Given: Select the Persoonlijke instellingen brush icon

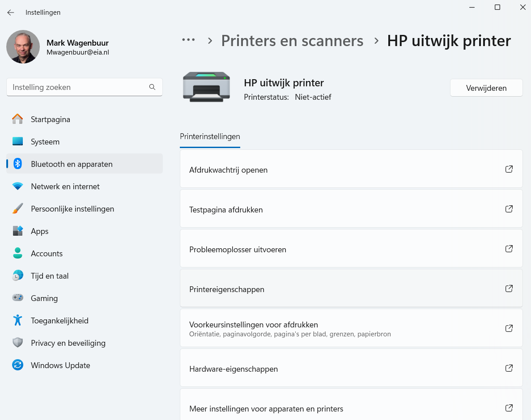Looking at the screenshot, I should (17, 208).
